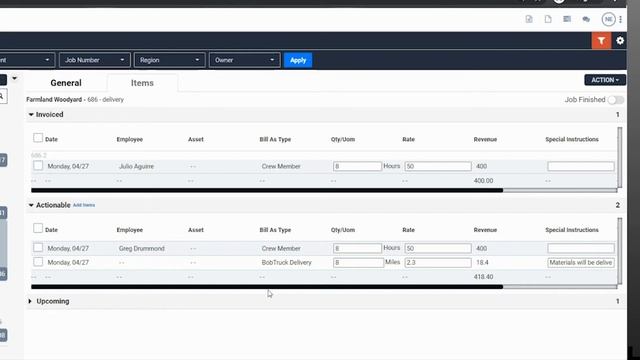
Task: Open the settings gear icon
Action: coord(620,40)
